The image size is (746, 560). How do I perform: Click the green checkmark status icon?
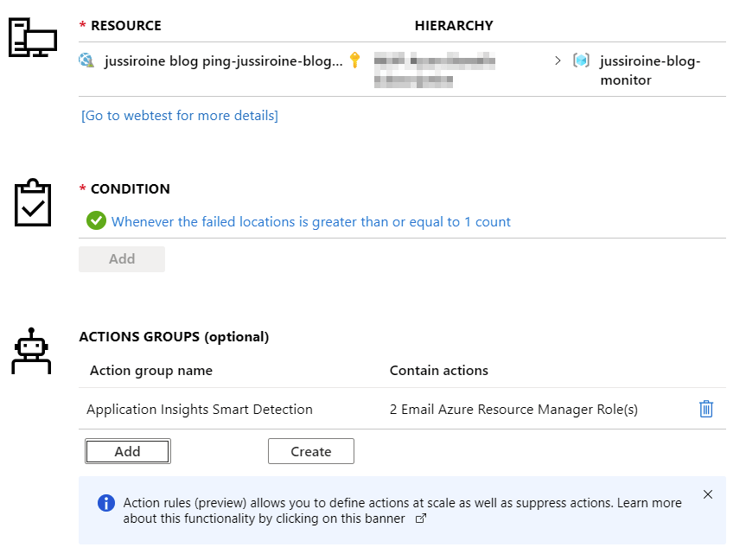point(96,220)
